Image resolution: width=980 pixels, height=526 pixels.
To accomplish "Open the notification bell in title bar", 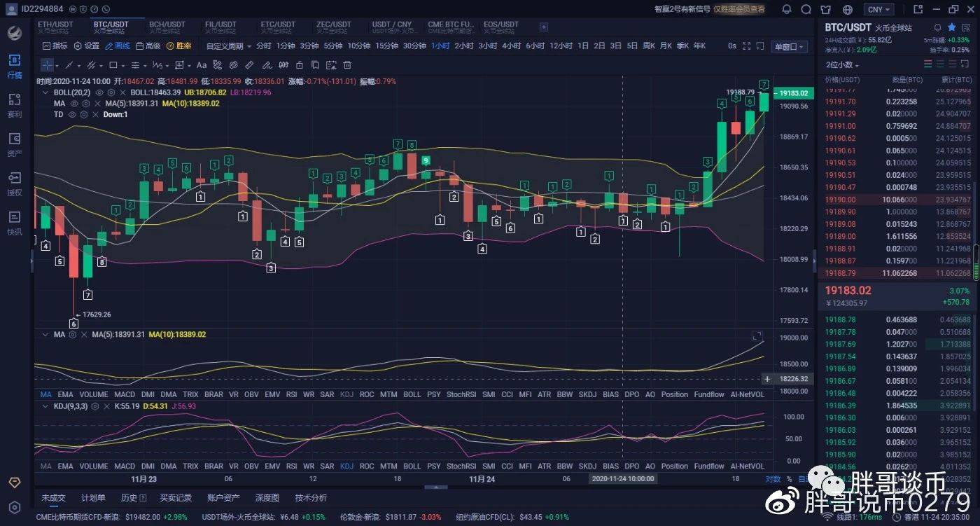I will click(787, 10).
